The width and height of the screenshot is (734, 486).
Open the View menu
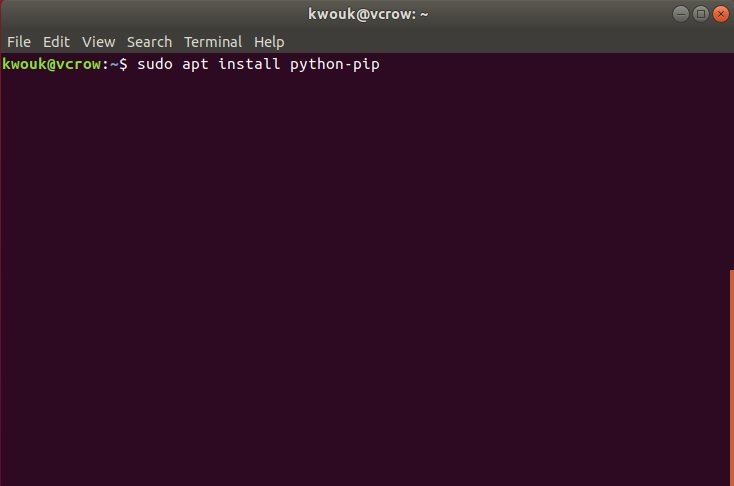pyautogui.click(x=99, y=42)
